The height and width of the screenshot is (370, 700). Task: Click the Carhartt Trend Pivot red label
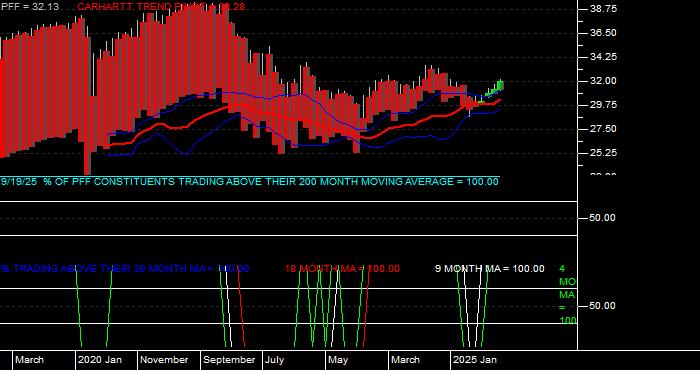click(161, 7)
